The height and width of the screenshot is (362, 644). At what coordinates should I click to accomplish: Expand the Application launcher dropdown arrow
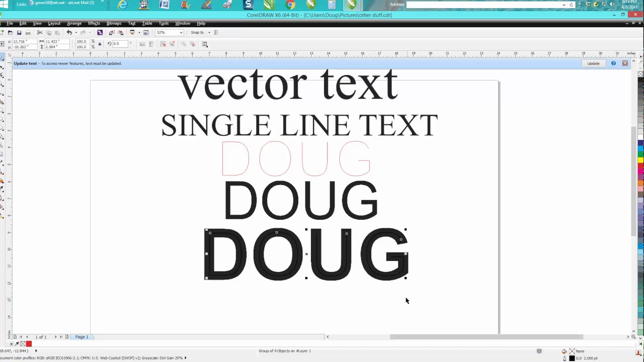click(x=138, y=33)
